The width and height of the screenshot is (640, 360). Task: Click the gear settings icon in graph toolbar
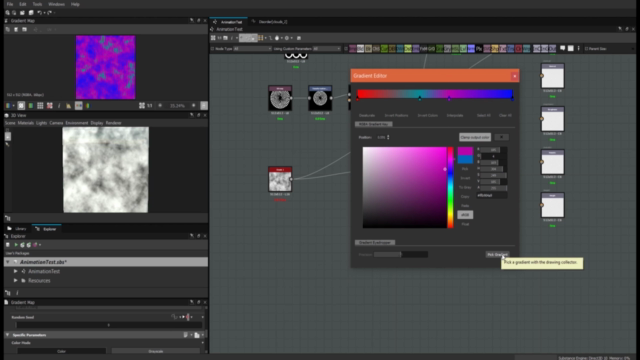[x=287, y=38]
